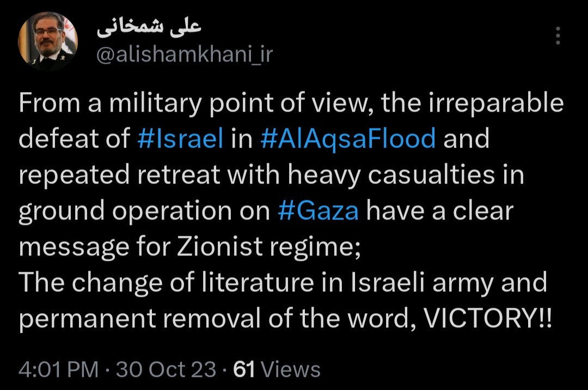Open the @alishamkhani_ir handle link

185,56
